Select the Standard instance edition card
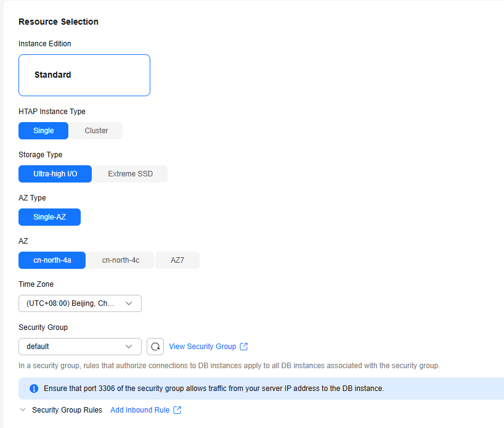Screen dimensions: 504x428 pos(84,75)
